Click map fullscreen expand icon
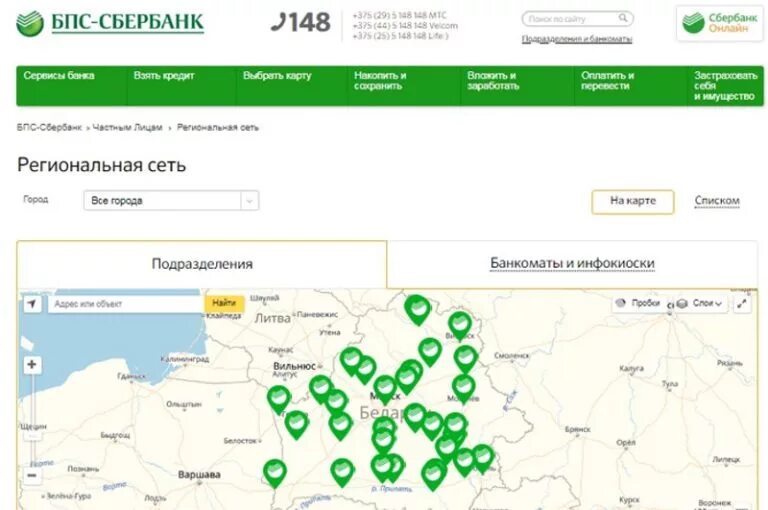The width and height of the screenshot is (768, 510). 742,304
